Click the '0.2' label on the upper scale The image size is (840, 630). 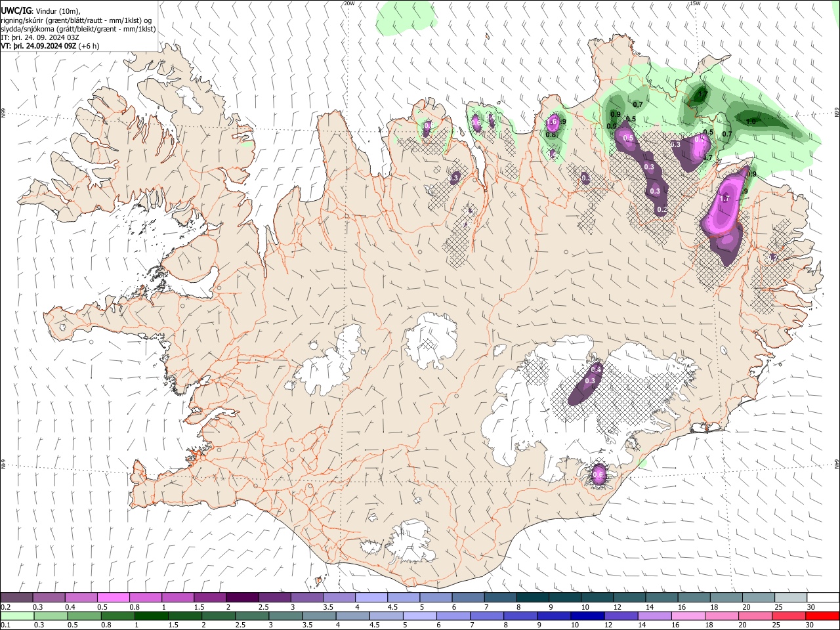click(6, 607)
